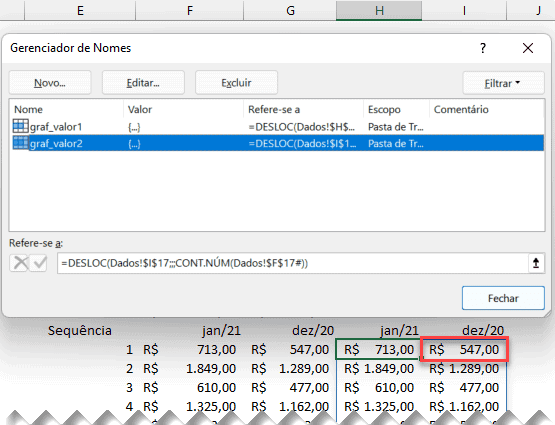
Task: Click the 1.162,00 cell in column G
Action: pyautogui.click(x=290, y=407)
